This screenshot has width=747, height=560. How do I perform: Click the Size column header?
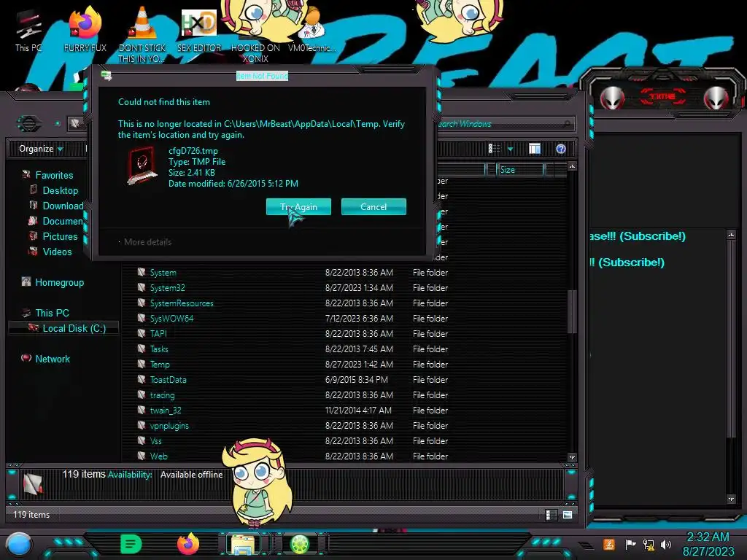coord(519,169)
